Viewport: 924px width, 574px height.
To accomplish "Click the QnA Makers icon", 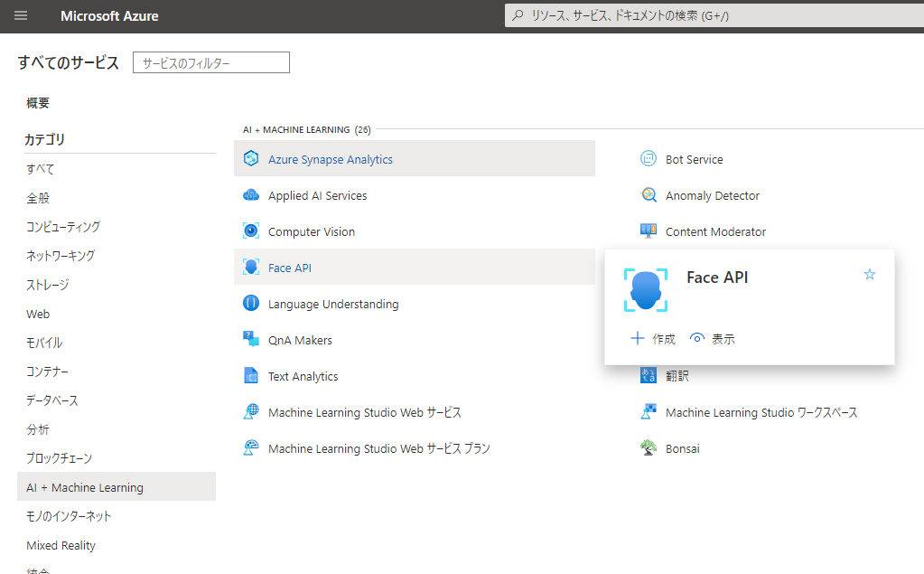I will coord(251,339).
